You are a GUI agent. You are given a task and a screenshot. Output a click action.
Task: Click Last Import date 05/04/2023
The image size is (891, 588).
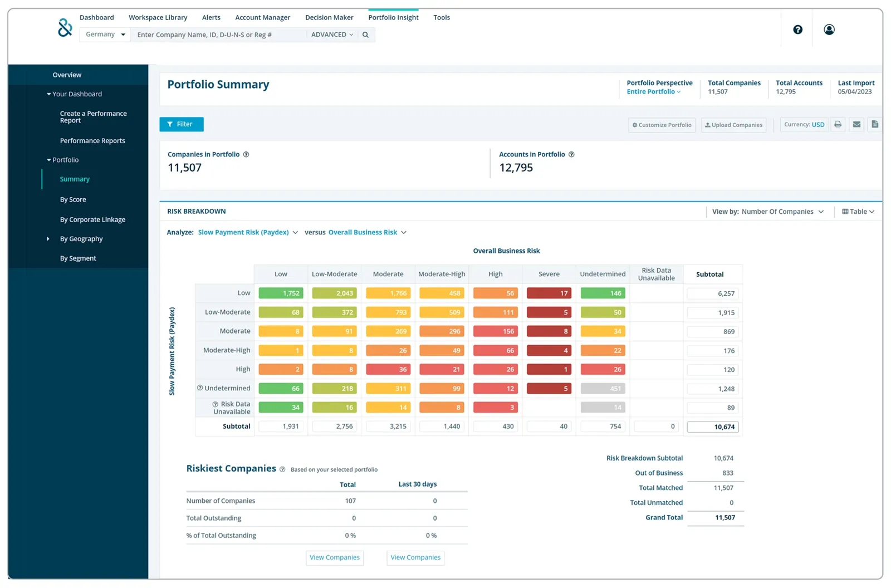[x=855, y=92]
